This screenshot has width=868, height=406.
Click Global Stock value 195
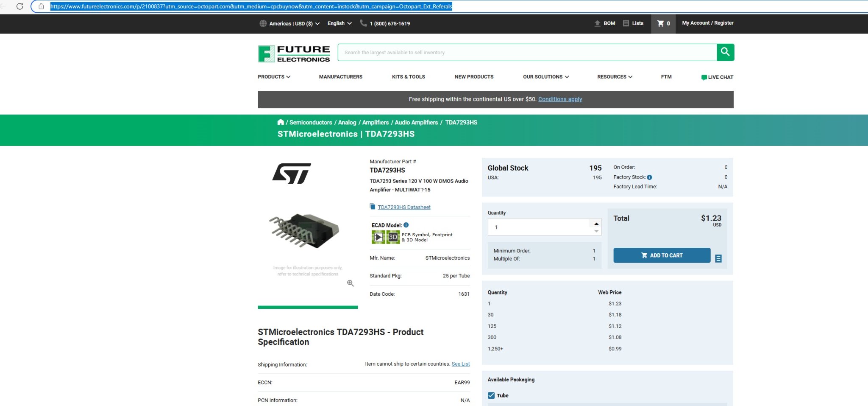595,168
